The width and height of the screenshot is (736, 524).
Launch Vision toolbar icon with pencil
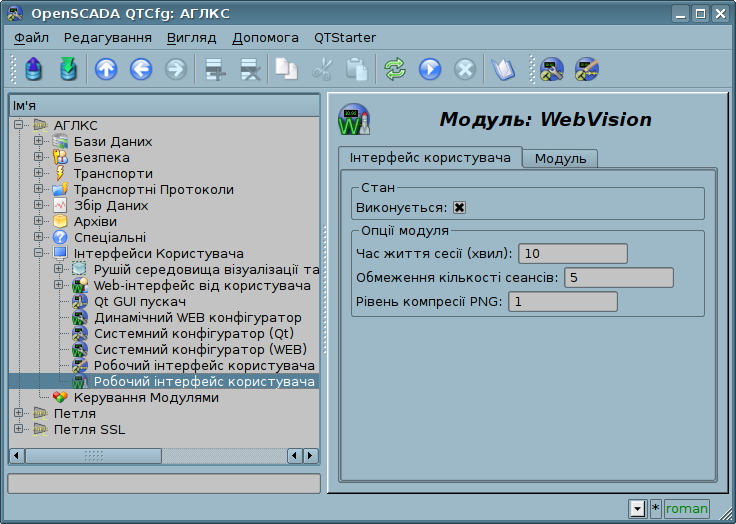coord(587,69)
